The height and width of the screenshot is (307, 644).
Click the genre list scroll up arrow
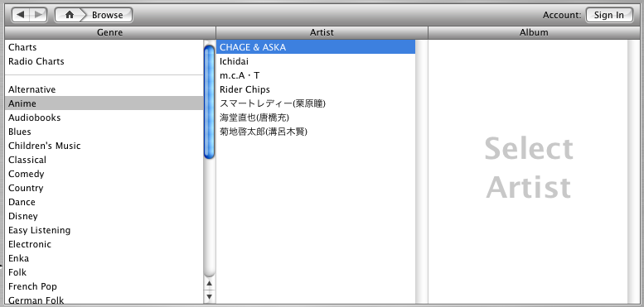coord(210,283)
